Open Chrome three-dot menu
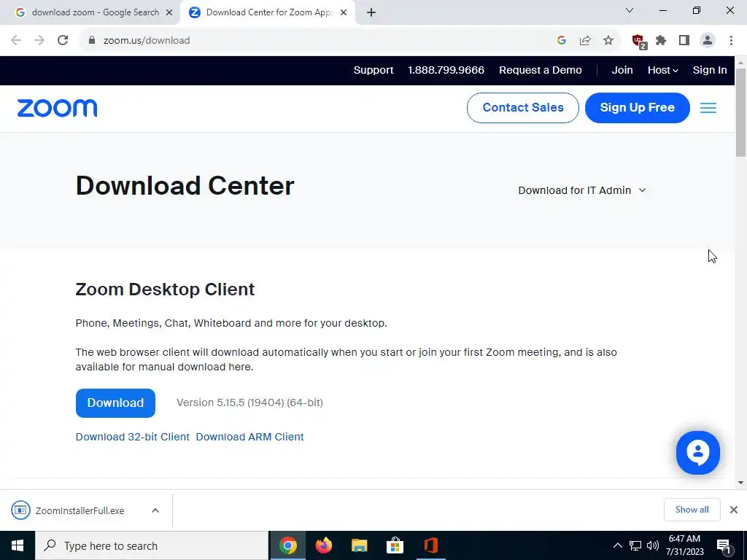 pos(731,40)
